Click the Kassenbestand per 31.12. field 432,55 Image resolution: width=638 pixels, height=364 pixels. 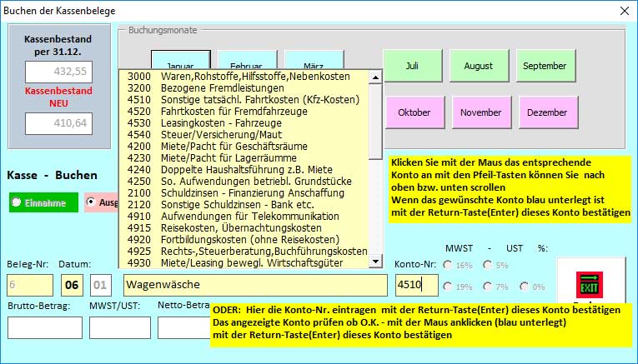coord(59,72)
